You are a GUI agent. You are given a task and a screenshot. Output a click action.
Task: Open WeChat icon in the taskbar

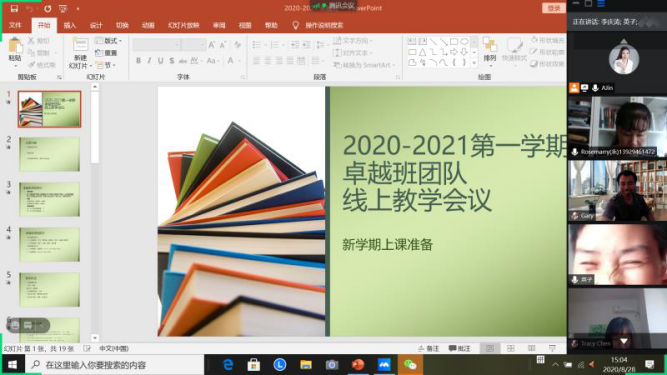[410, 365]
